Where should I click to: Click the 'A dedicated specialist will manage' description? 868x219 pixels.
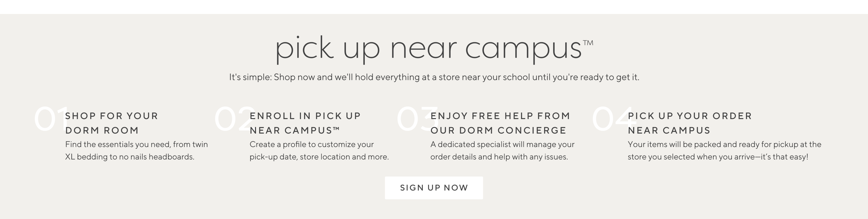502,144
